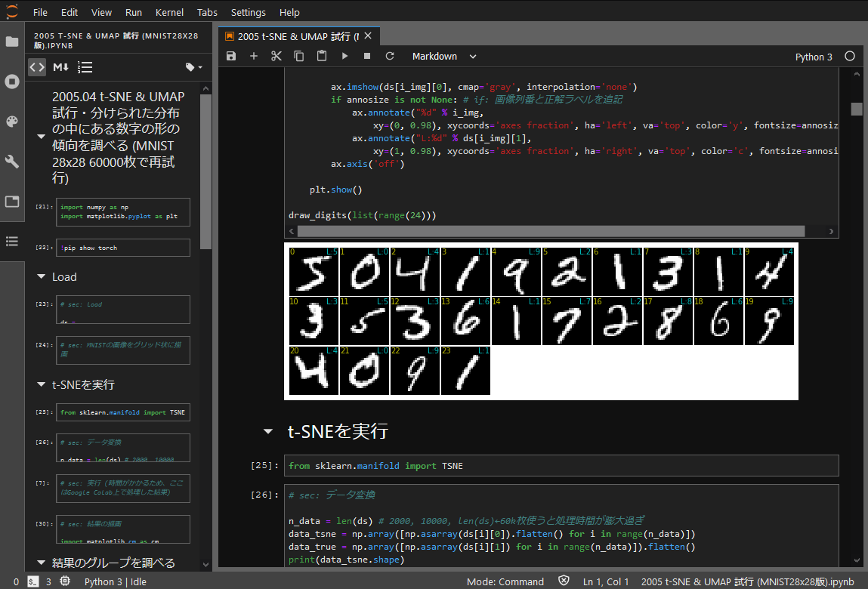Cut the selected cell with scissors icon

coord(276,57)
